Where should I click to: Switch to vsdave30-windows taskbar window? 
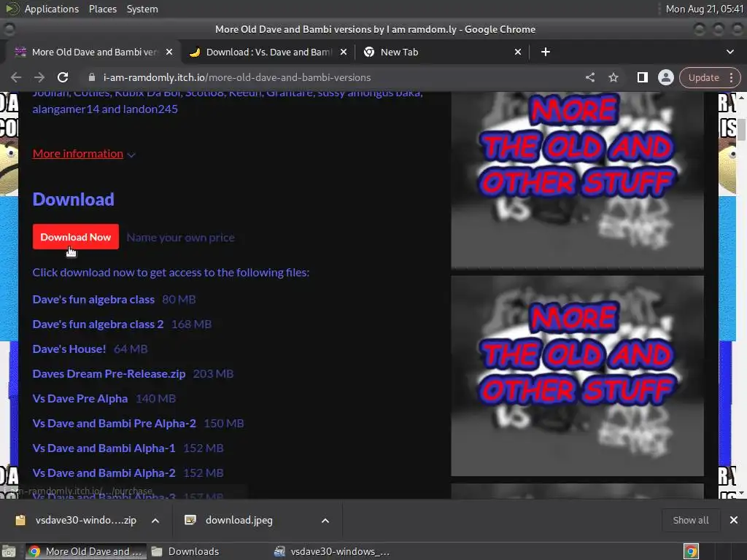pos(332,551)
